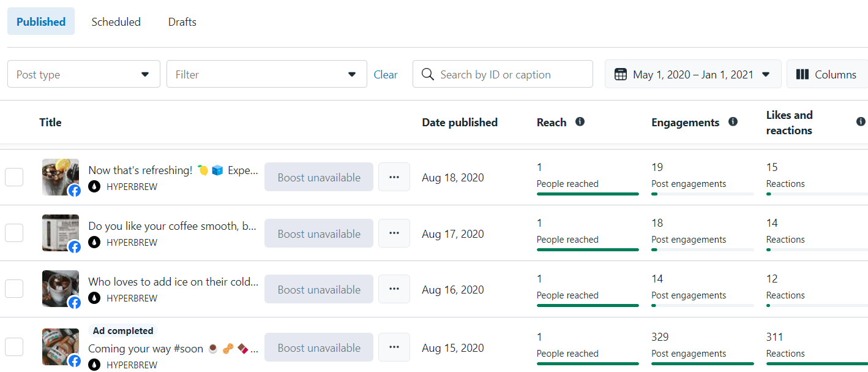Click three-dot menu on Aug 15 post
The height and width of the screenshot is (372, 868).
pos(394,347)
